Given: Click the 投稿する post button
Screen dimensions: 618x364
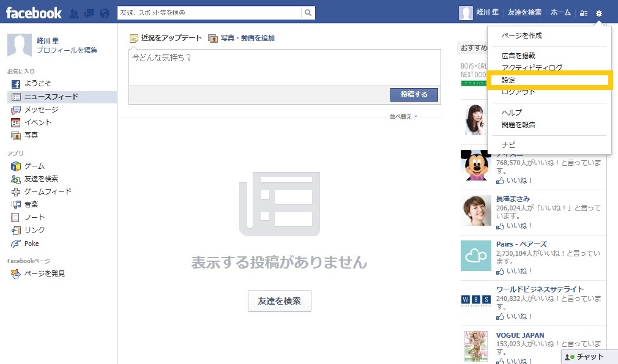Looking at the screenshot, I should [x=414, y=95].
